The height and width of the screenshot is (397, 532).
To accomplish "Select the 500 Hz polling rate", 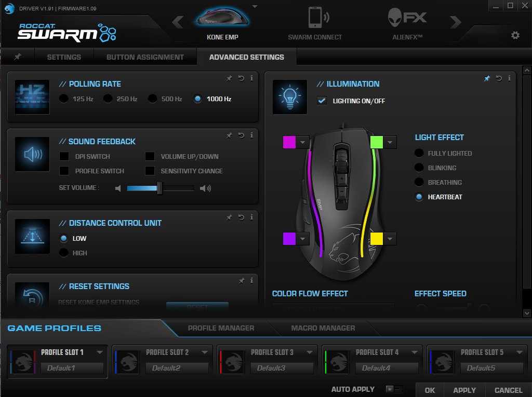I will (x=153, y=99).
